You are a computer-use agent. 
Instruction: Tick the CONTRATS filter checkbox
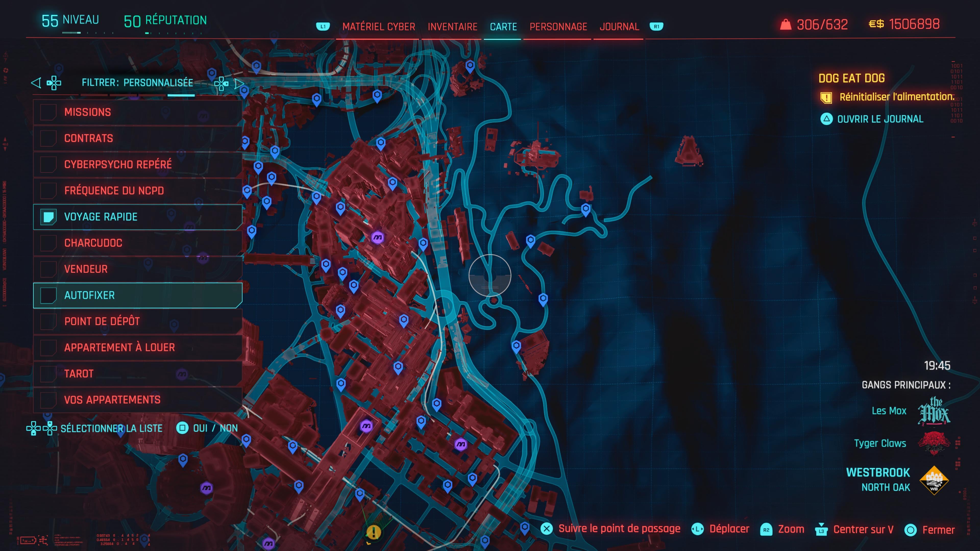pos(48,139)
